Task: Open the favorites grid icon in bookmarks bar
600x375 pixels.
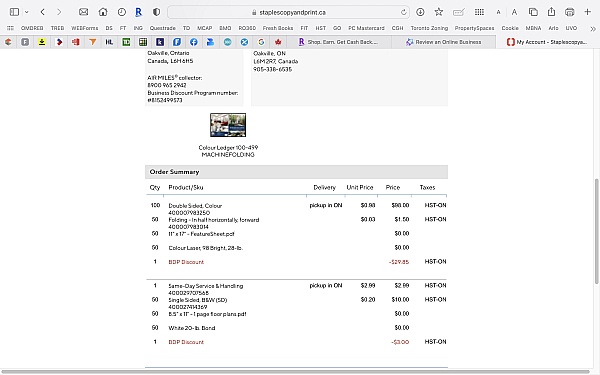Action: [x=10, y=28]
